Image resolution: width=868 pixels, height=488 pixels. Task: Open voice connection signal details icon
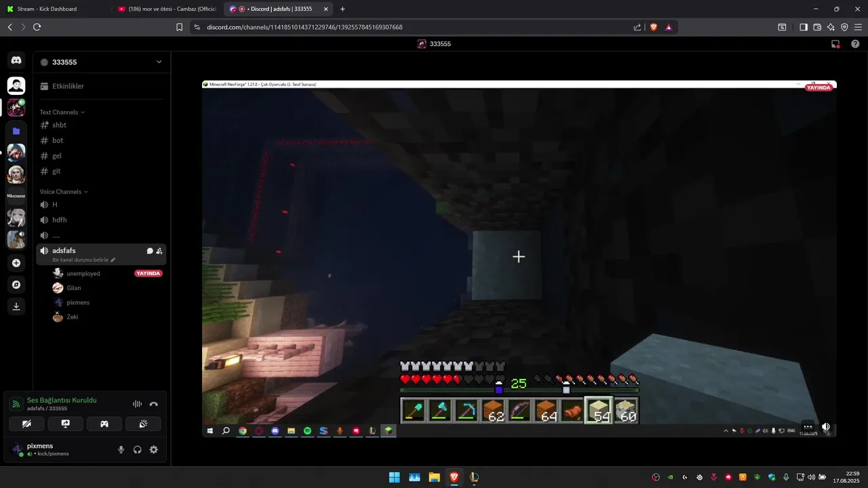coord(16,404)
